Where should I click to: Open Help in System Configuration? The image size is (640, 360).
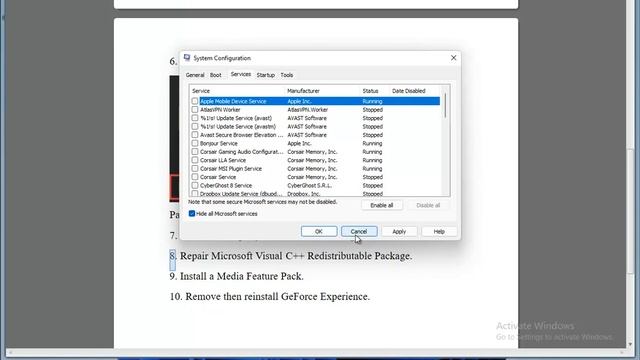point(439,231)
